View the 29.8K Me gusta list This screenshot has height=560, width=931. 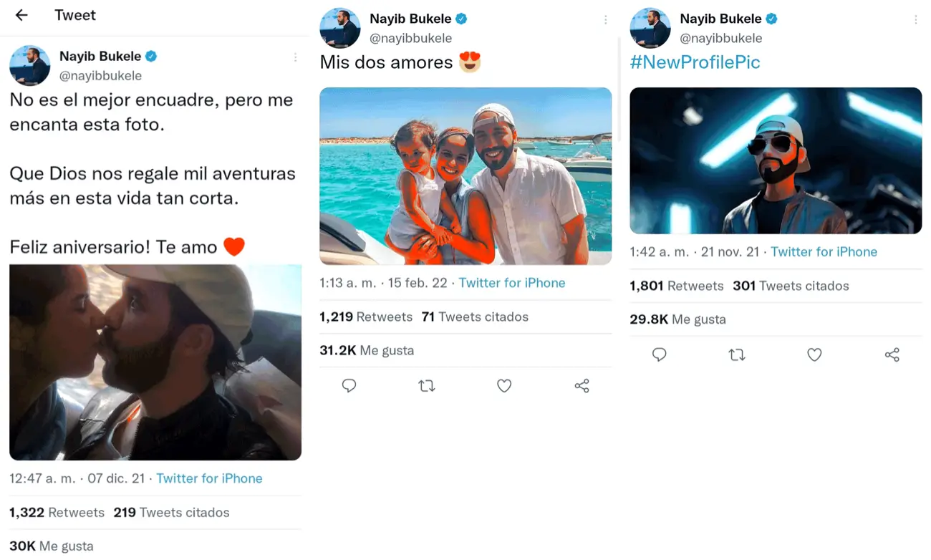click(677, 319)
